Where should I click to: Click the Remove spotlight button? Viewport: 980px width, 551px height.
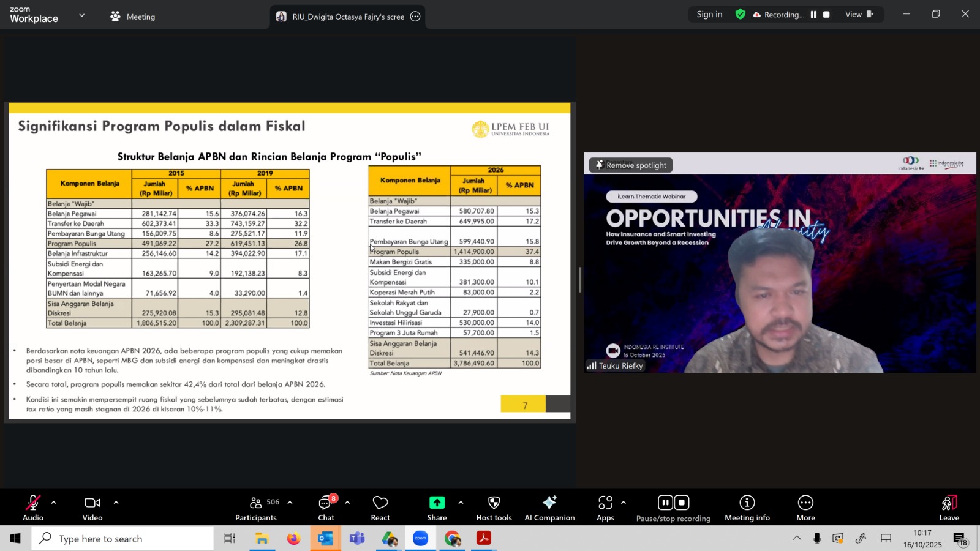click(x=631, y=165)
